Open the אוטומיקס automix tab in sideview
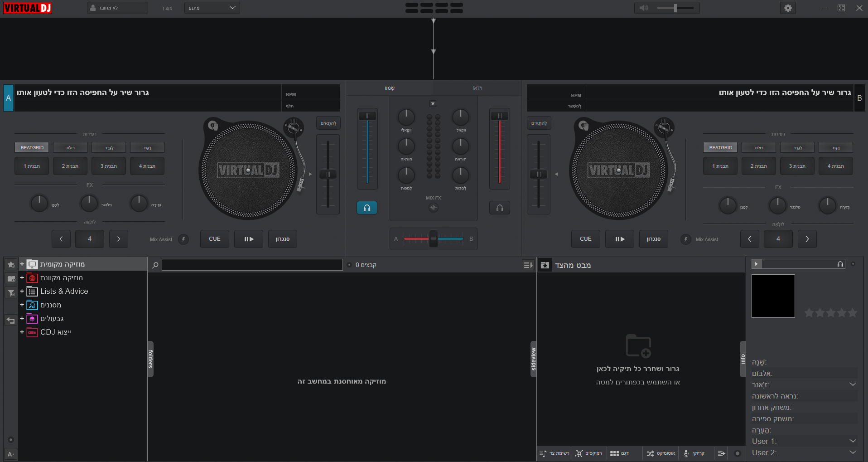 pyautogui.click(x=661, y=453)
